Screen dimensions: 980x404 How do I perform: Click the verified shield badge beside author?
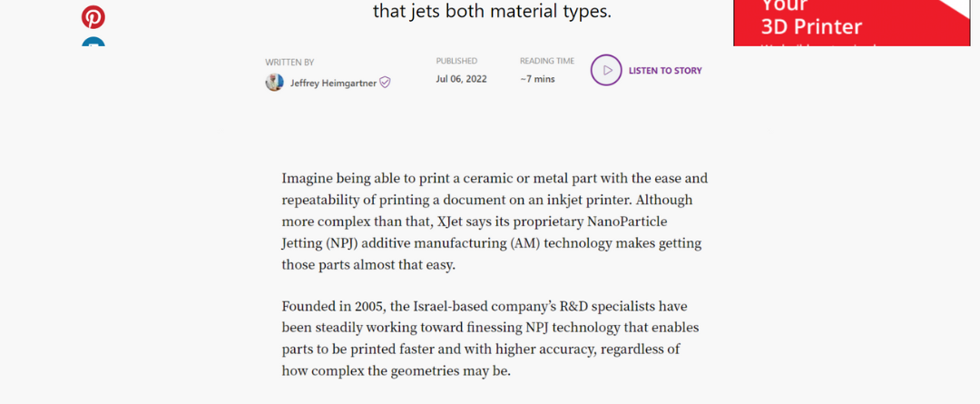(x=385, y=83)
